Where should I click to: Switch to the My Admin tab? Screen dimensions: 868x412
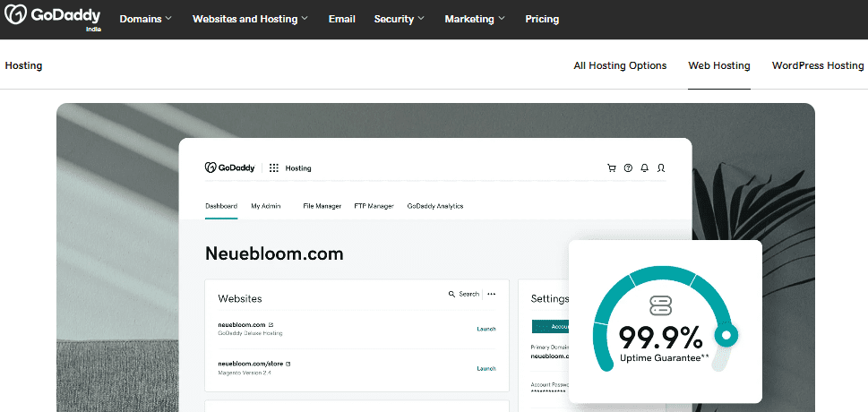coord(266,206)
